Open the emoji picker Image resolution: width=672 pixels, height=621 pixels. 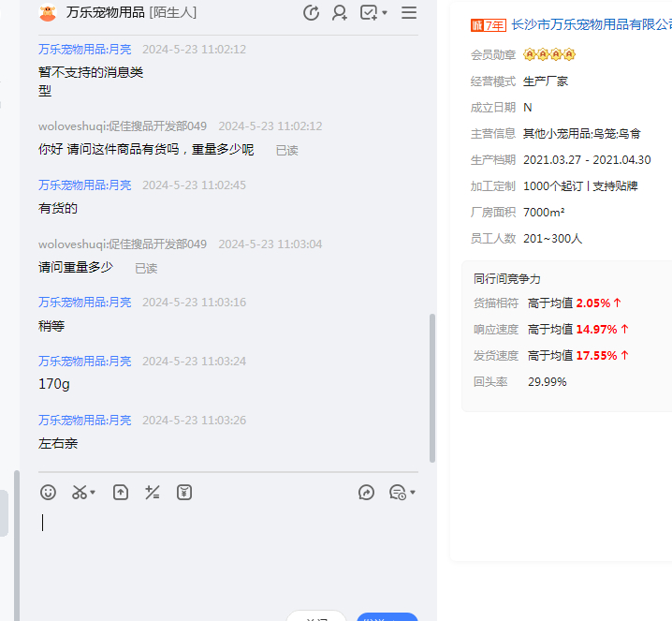[49, 492]
